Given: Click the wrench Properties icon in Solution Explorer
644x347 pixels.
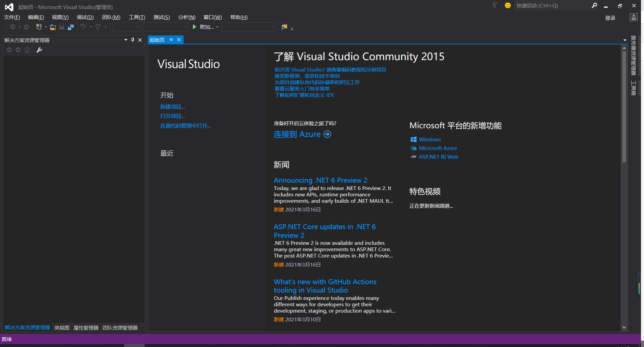Looking at the screenshot, I should point(39,50).
